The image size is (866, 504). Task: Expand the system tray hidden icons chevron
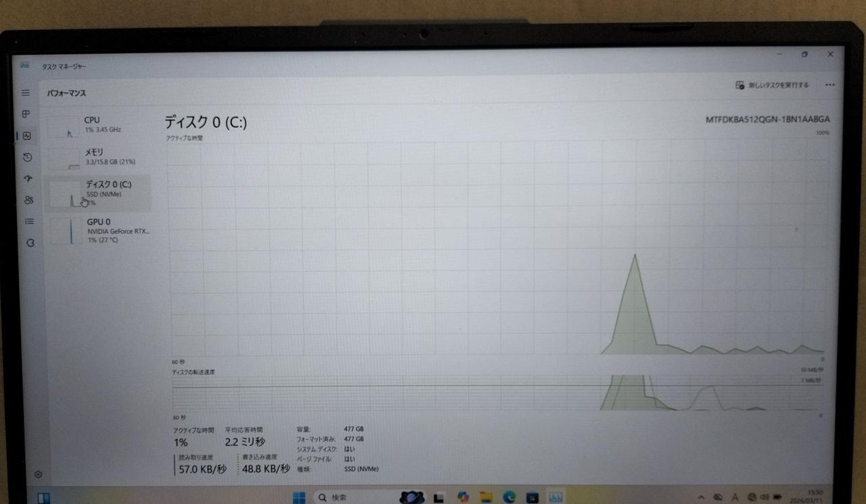701,497
